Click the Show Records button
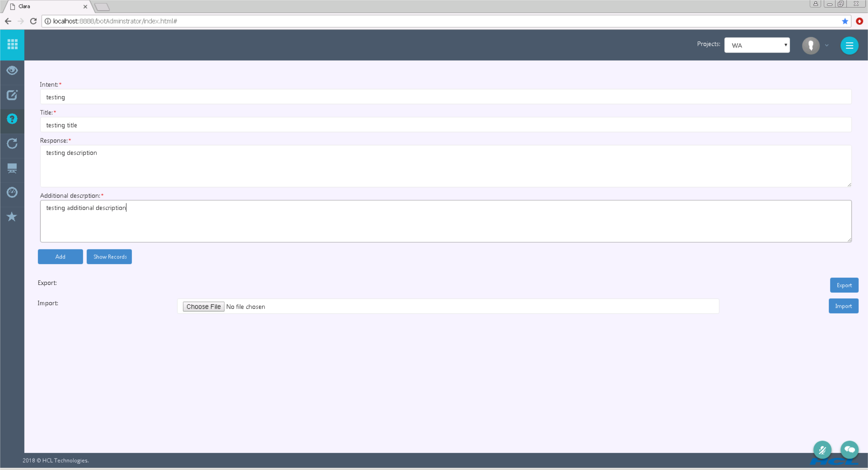The image size is (868, 470). point(109,257)
